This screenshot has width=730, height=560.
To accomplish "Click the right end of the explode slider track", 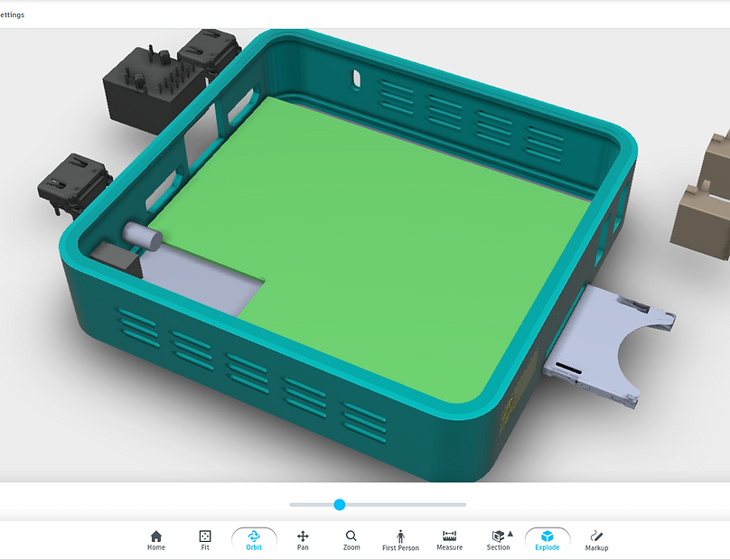I will (463, 505).
